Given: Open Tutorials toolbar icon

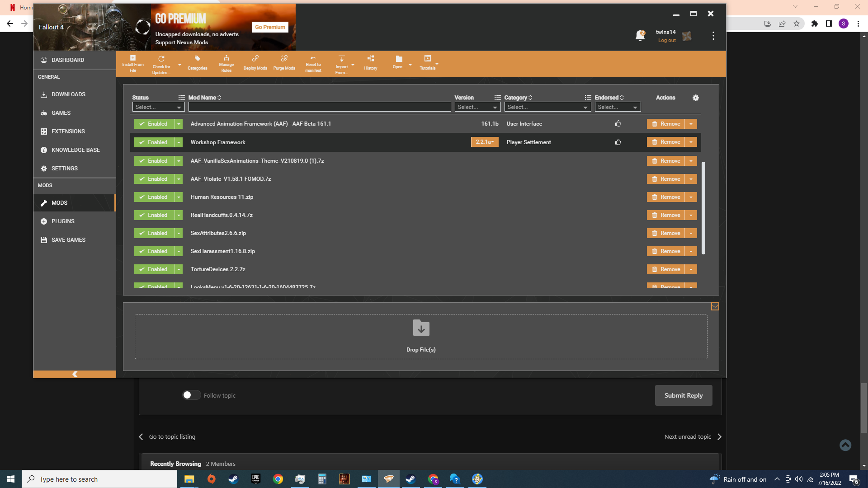Looking at the screenshot, I should point(428,63).
